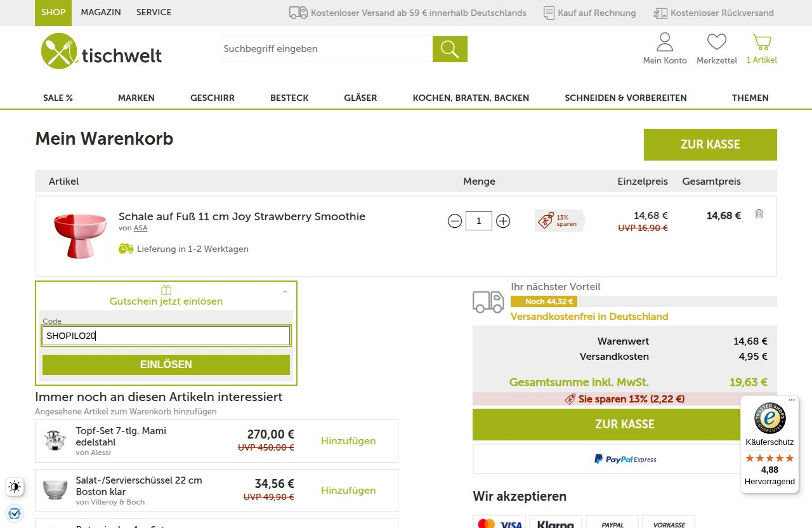
Task: Pay with PayPal Express button
Action: (625, 459)
